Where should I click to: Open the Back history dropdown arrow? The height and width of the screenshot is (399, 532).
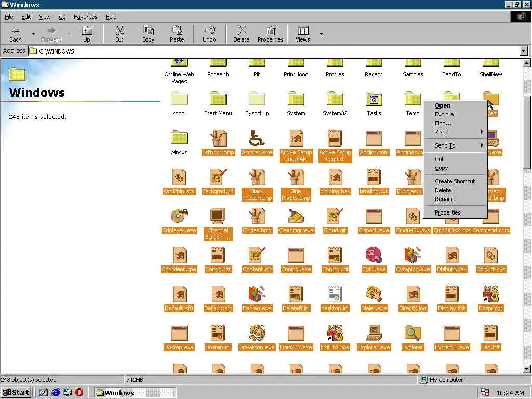(33, 34)
